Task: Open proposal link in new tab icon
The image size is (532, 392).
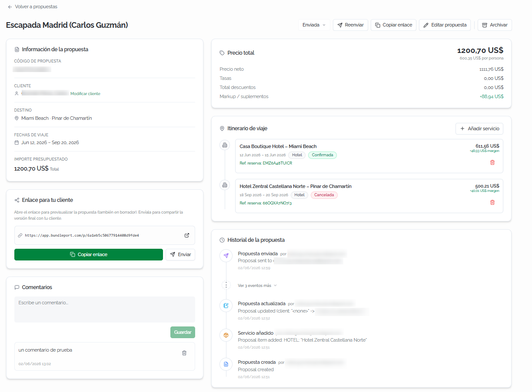Action: tap(187, 235)
